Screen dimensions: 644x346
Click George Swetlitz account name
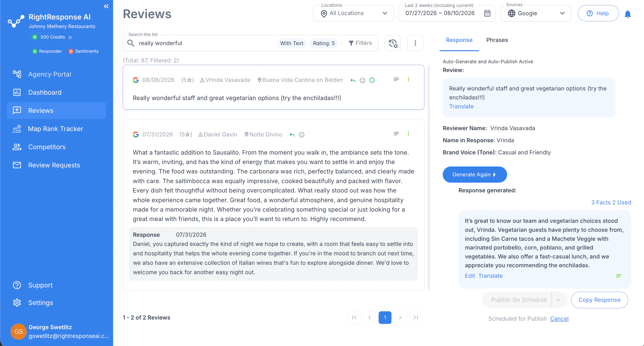[50, 327]
